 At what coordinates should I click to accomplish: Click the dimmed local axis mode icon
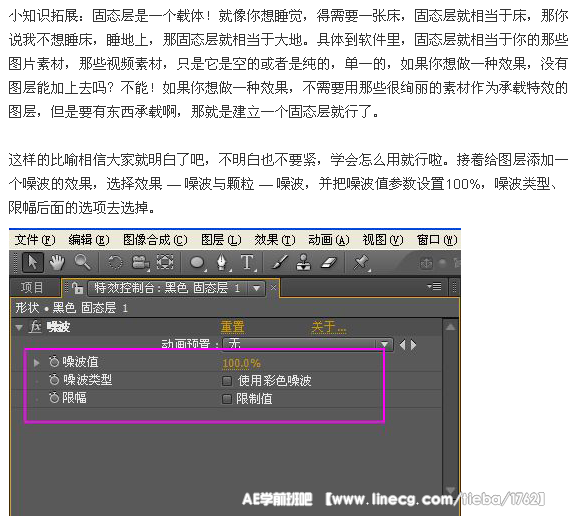tap(426, 263)
